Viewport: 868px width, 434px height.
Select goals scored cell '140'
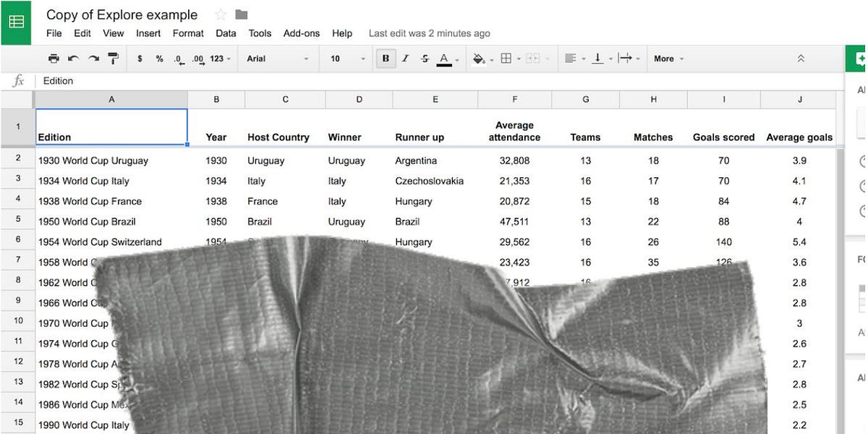pos(723,242)
